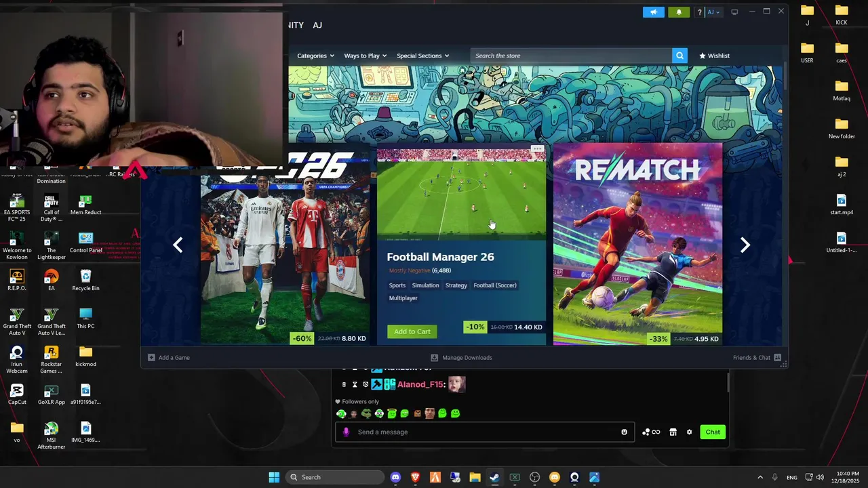The image size is (868, 488).
Task: Click the trash icon beside Alanod_F15 message
Action: point(344,384)
